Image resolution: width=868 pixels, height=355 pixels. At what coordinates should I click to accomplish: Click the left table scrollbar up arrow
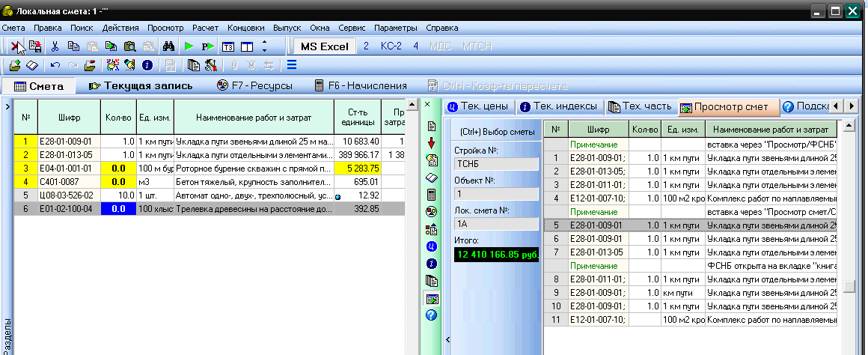click(412, 104)
